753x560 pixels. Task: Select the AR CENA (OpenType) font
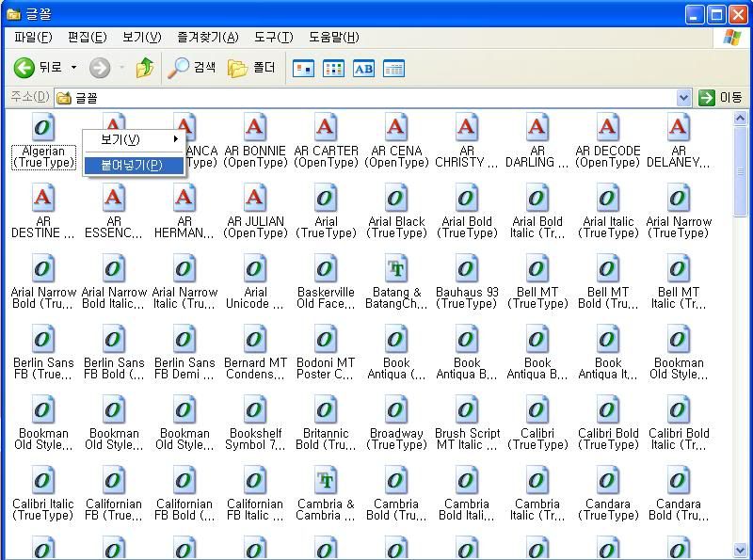(x=396, y=141)
